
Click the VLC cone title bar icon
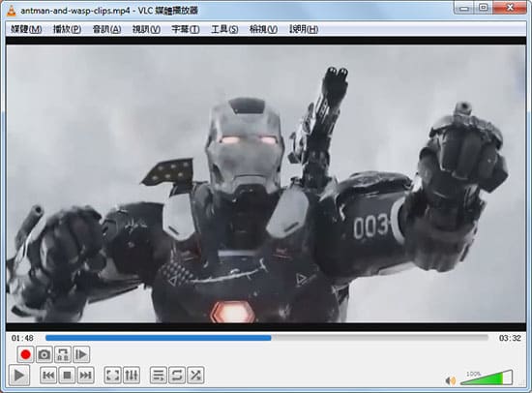pos(12,11)
